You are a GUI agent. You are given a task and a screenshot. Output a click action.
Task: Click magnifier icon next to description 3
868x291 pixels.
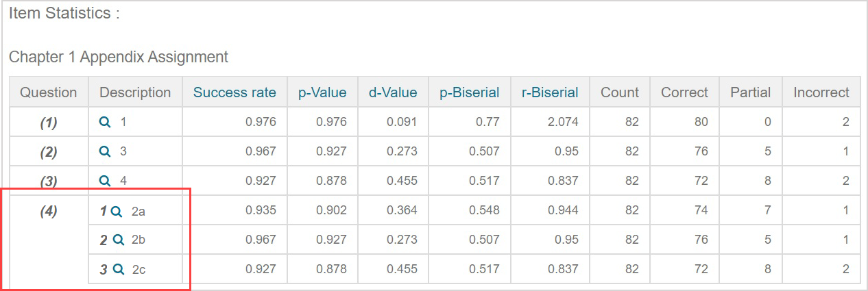[105, 151]
